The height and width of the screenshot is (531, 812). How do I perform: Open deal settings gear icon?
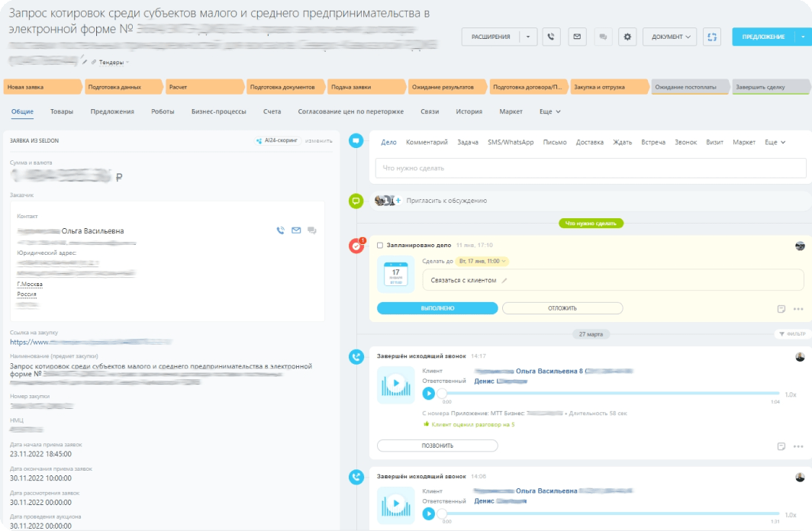(x=627, y=37)
